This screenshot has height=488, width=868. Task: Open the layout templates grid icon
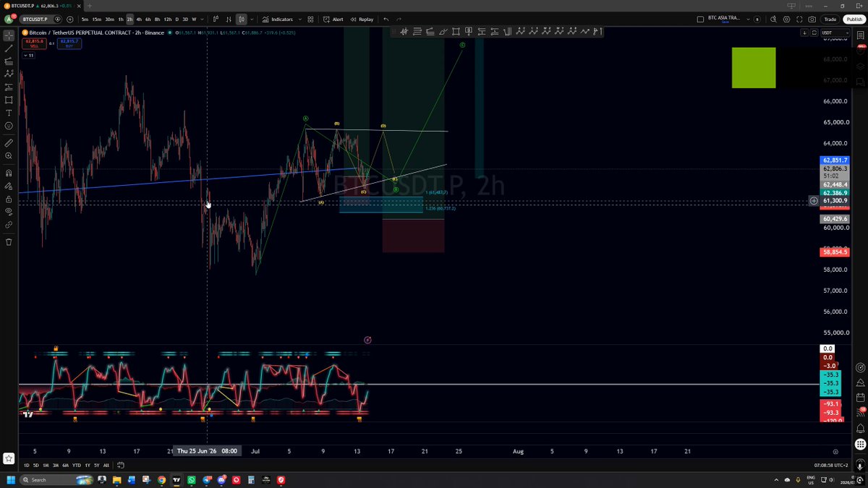click(x=311, y=20)
